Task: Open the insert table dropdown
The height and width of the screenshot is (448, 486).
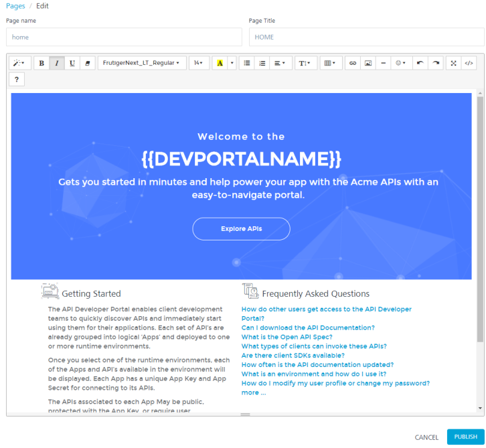Action: tap(331, 63)
